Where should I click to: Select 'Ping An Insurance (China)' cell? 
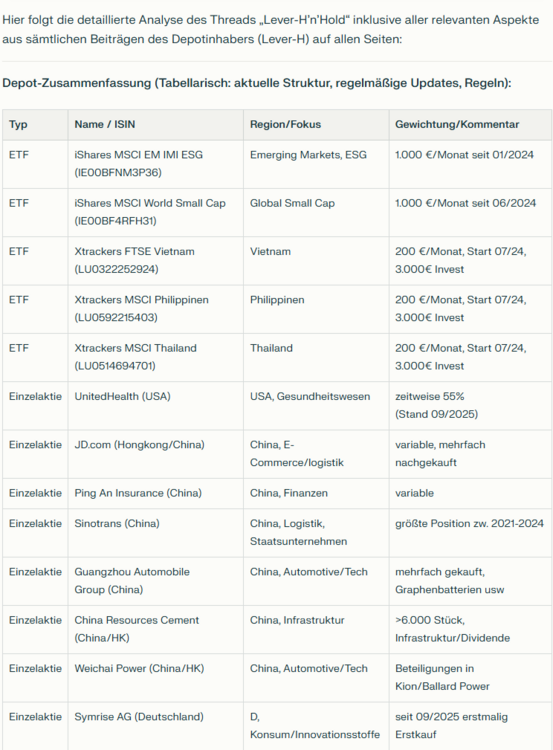click(x=155, y=493)
